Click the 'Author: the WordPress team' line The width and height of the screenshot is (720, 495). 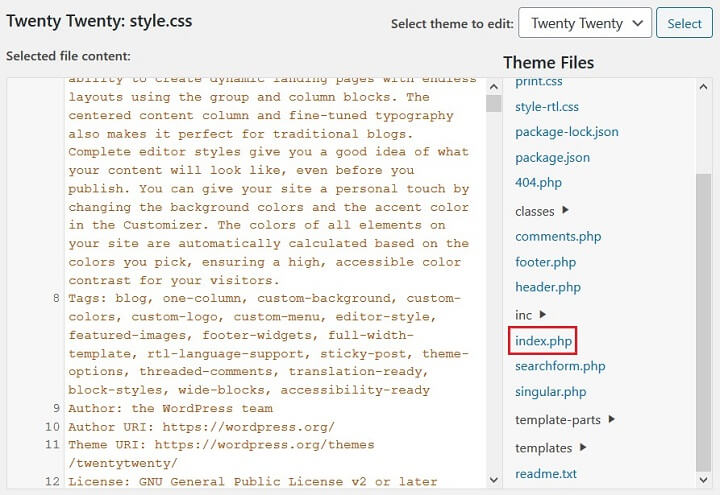tap(170, 408)
